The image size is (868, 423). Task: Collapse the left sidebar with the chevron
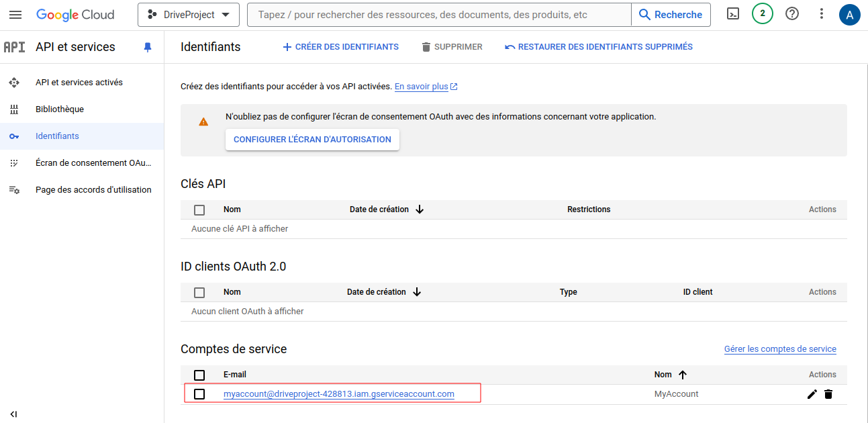click(13, 414)
